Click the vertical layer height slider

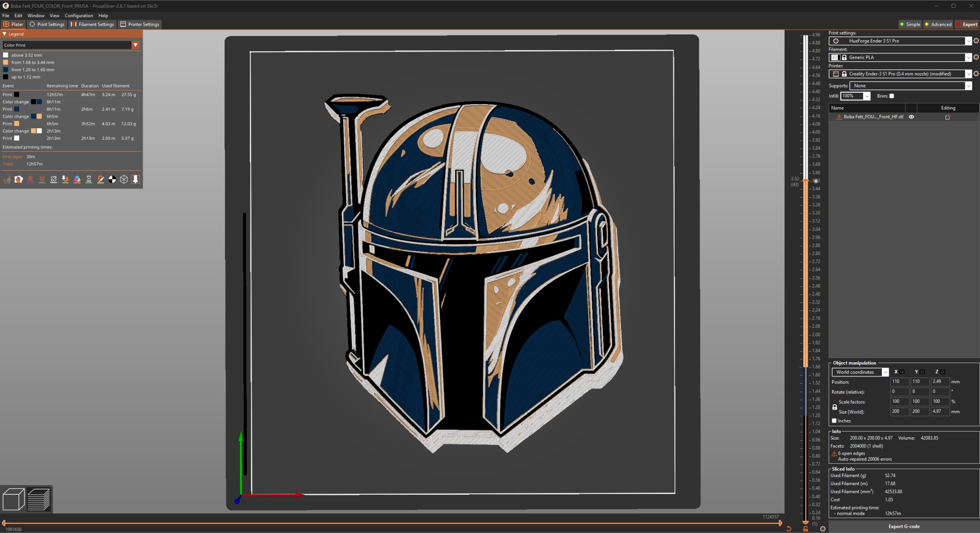point(805,181)
